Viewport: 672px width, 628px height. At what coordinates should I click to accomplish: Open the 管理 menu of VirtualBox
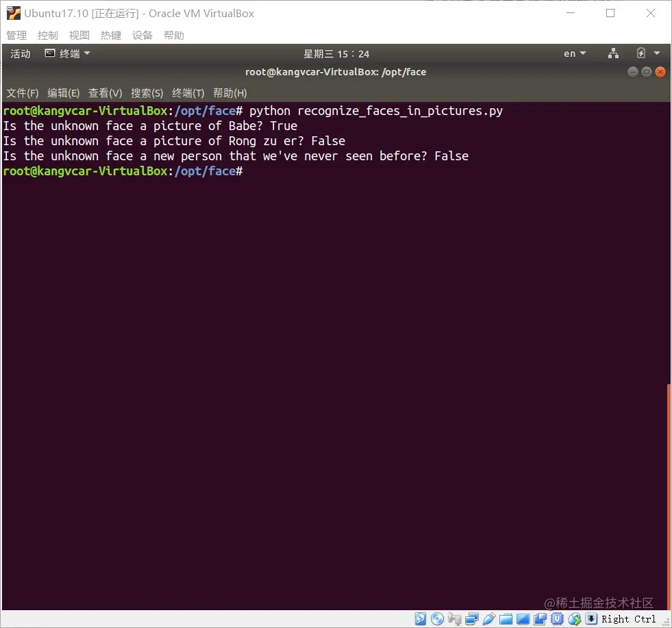pos(16,35)
